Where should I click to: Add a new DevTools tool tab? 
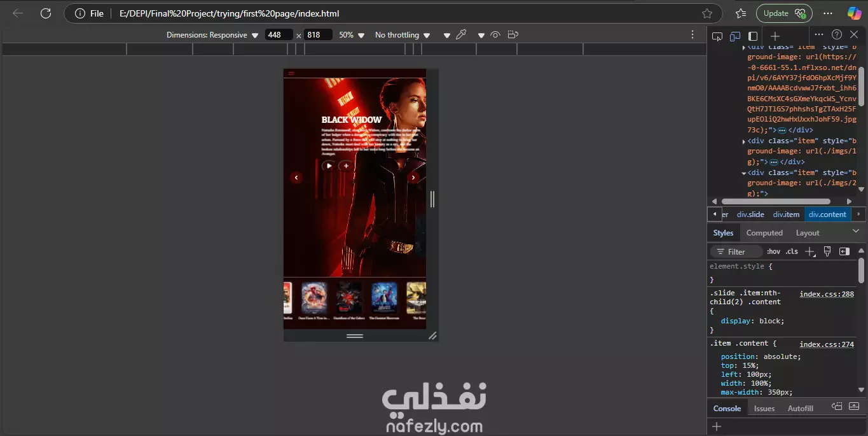coord(775,36)
